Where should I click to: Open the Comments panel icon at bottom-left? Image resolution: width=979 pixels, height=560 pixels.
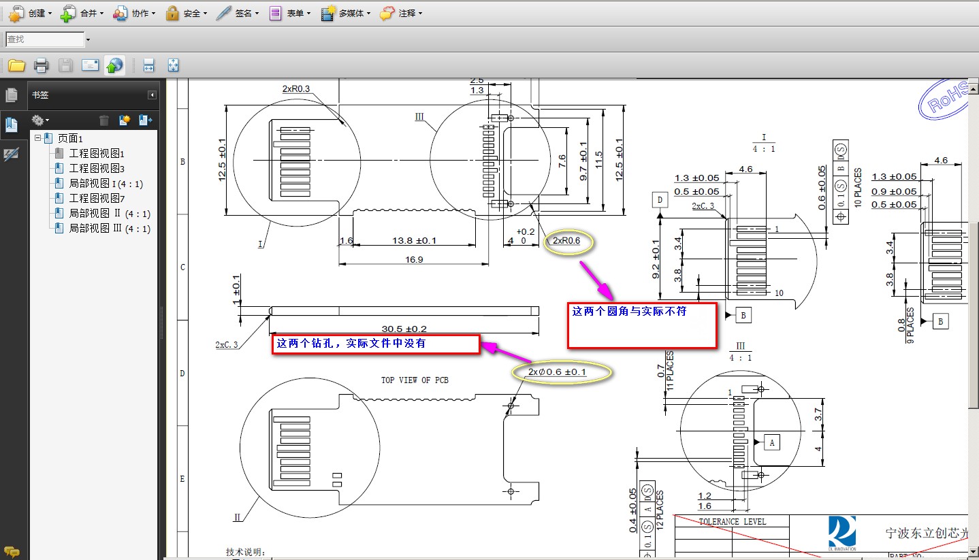(12, 551)
